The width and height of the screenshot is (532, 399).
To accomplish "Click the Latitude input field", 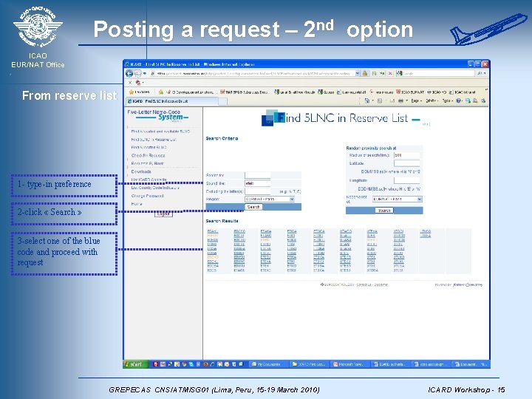I will [407, 163].
